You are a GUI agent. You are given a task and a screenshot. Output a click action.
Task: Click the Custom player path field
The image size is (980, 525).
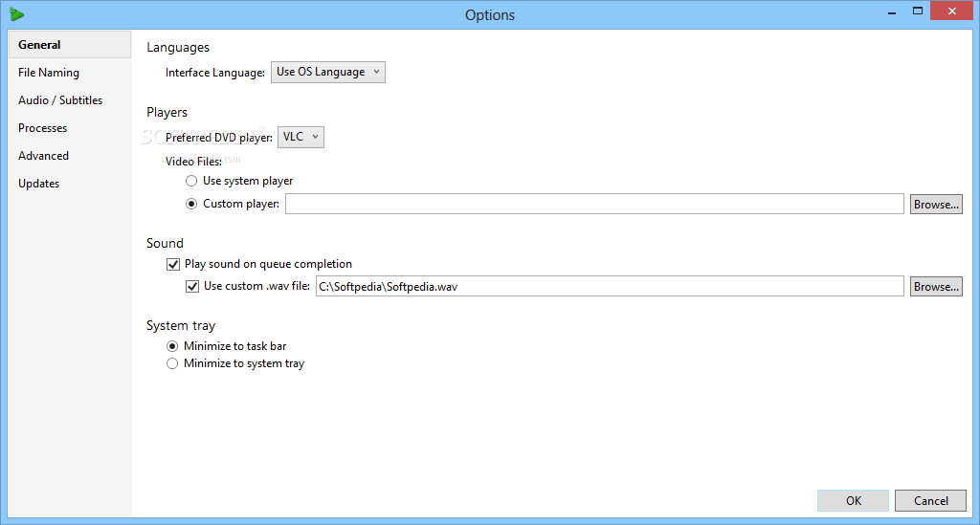(x=594, y=204)
